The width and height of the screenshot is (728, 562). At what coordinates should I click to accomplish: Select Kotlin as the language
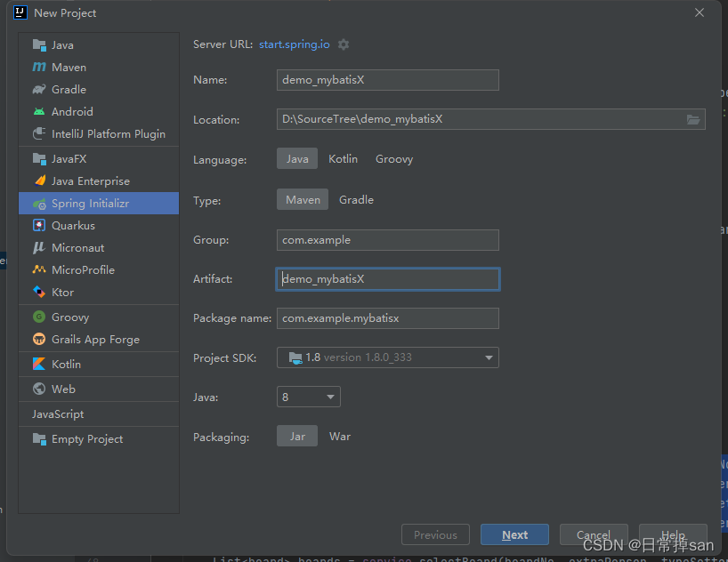tap(344, 158)
